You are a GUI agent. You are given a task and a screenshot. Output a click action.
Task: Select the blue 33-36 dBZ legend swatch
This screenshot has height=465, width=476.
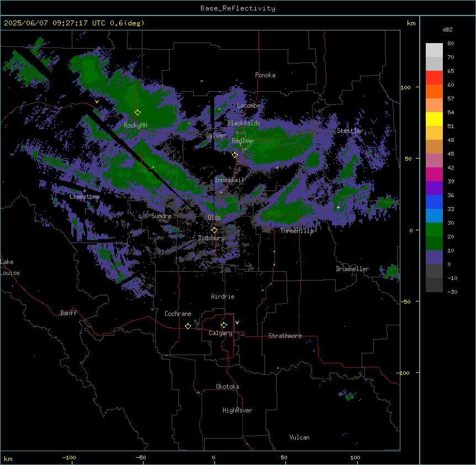click(434, 202)
